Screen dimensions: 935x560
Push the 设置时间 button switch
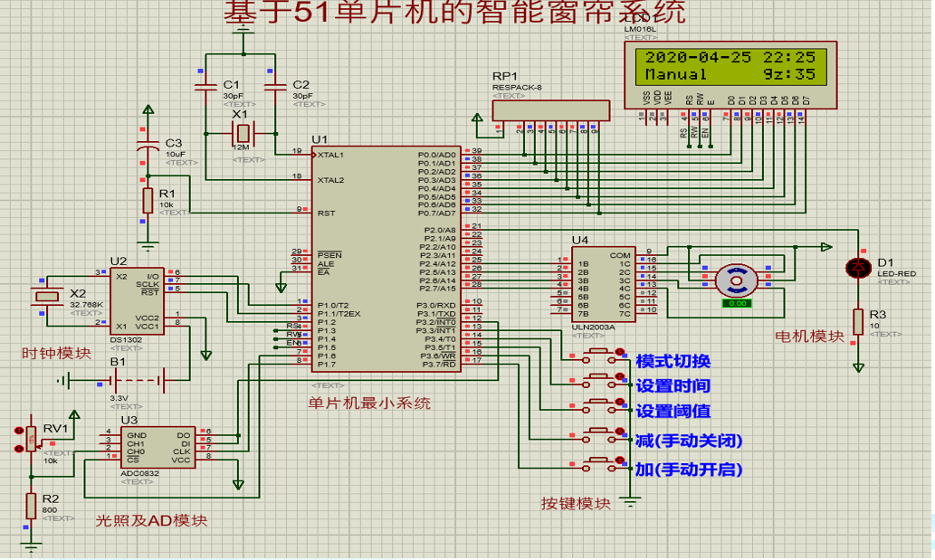[x=599, y=380]
